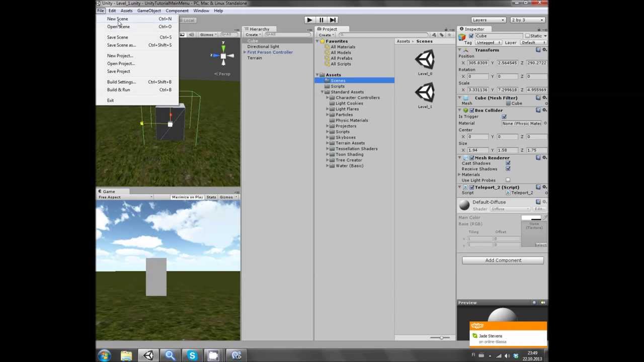
Task: Click the Main Color white swatch
Action: click(x=531, y=218)
